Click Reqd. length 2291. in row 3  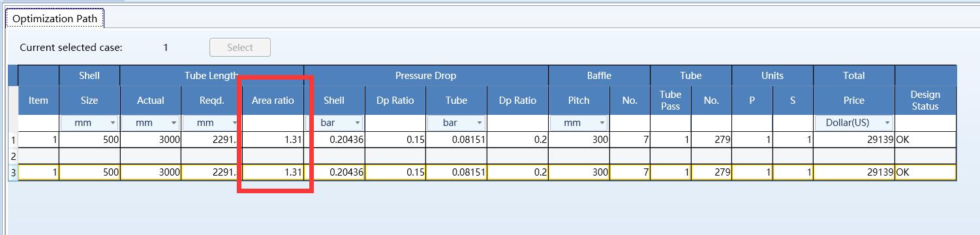(x=212, y=172)
